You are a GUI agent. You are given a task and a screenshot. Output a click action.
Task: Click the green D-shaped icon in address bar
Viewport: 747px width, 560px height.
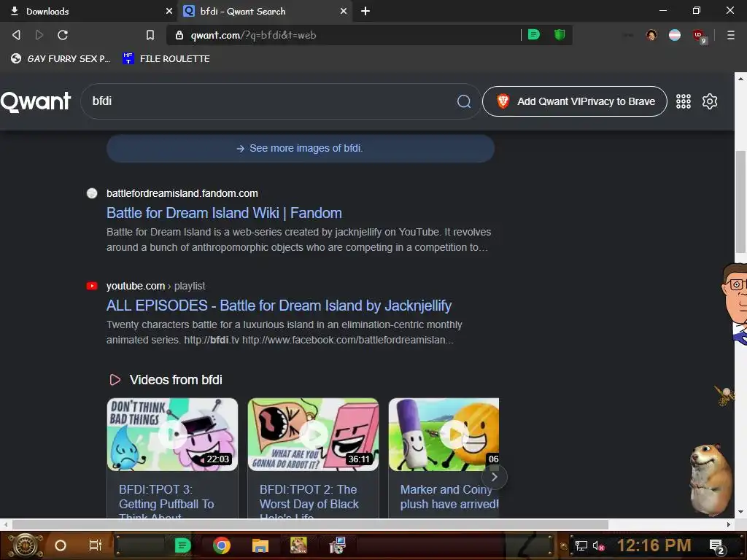[x=534, y=34]
